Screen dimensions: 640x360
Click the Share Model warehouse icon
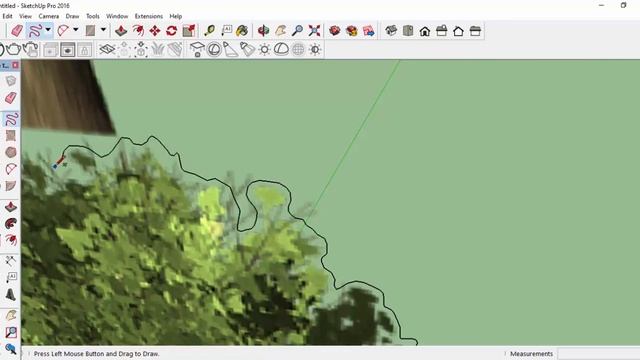pyautogui.click(x=352, y=31)
